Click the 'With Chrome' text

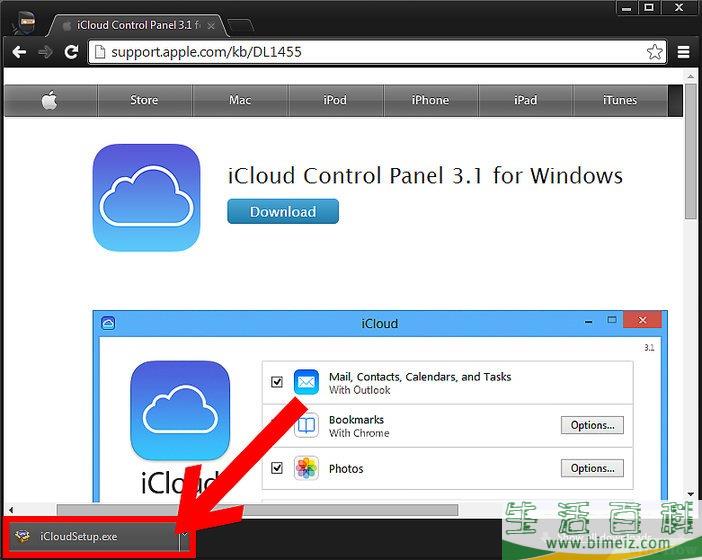[359, 433]
